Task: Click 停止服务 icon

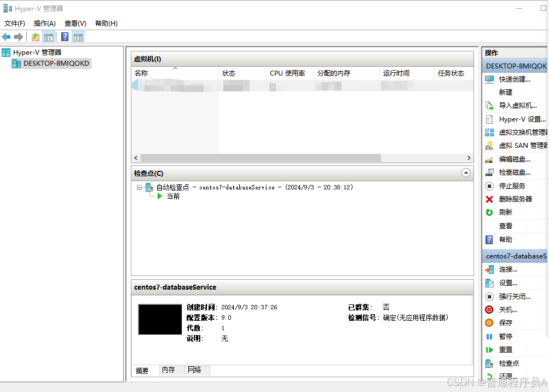Action: [489, 186]
